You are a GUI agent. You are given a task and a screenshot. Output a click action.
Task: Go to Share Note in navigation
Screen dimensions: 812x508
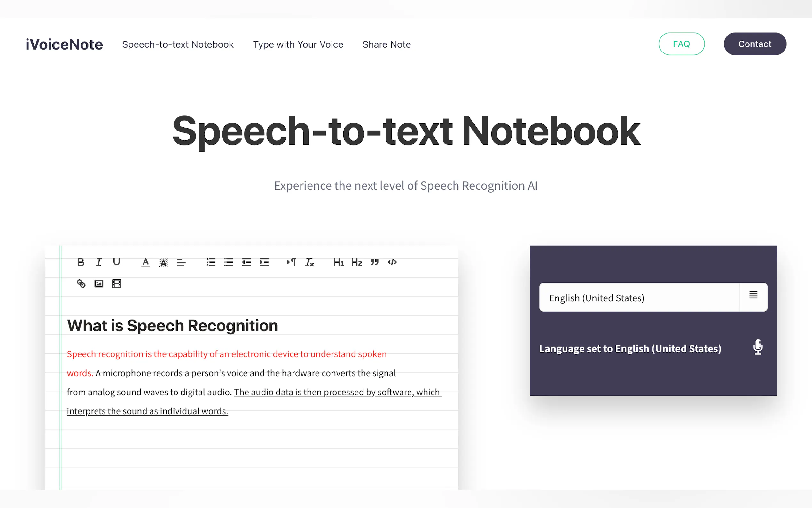(x=386, y=44)
